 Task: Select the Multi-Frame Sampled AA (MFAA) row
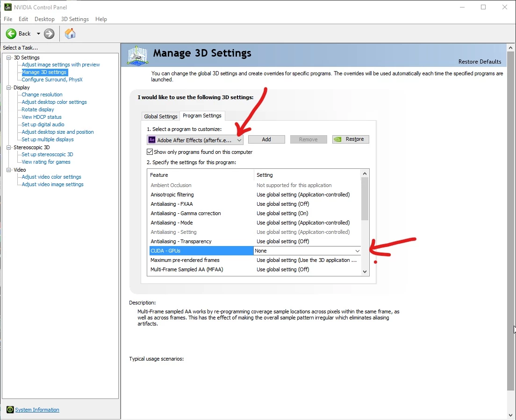pos(255,269)
